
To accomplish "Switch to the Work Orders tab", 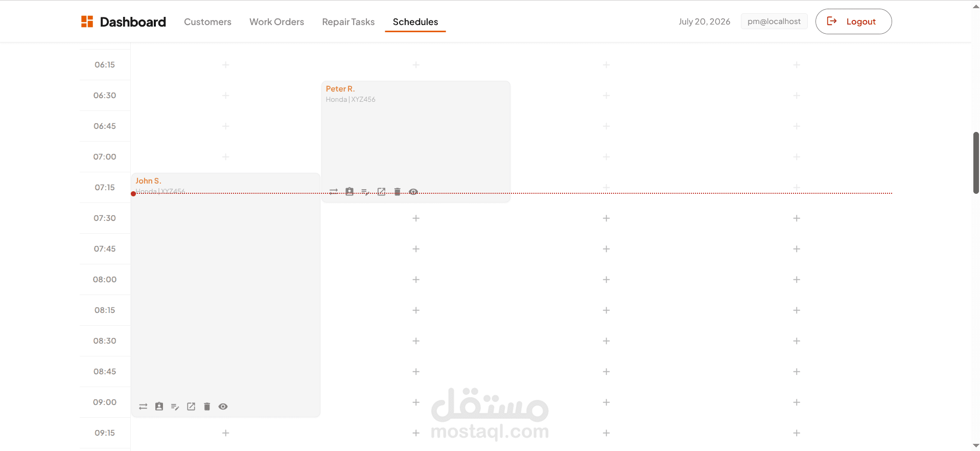I will click(276, 22).
